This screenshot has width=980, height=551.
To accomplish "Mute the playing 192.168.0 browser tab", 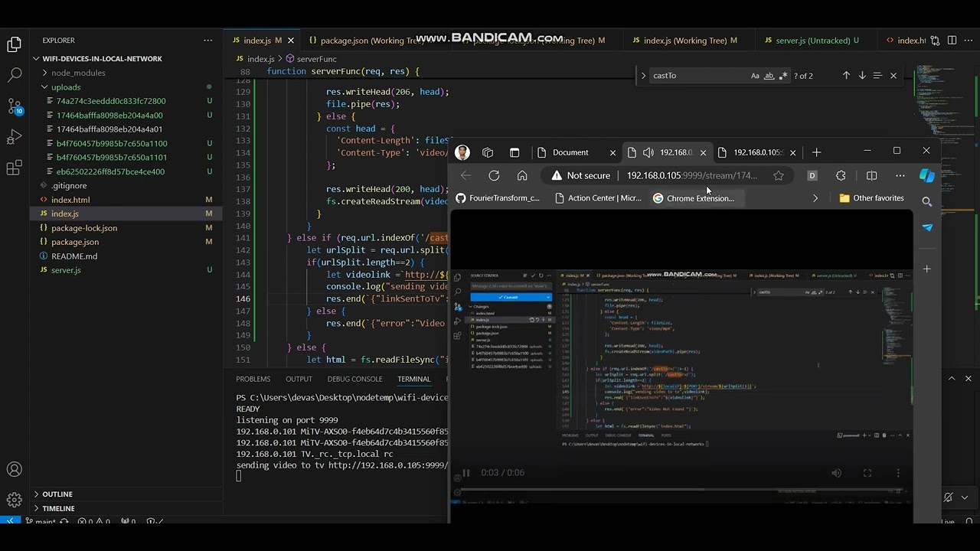I will pos(648,152).
